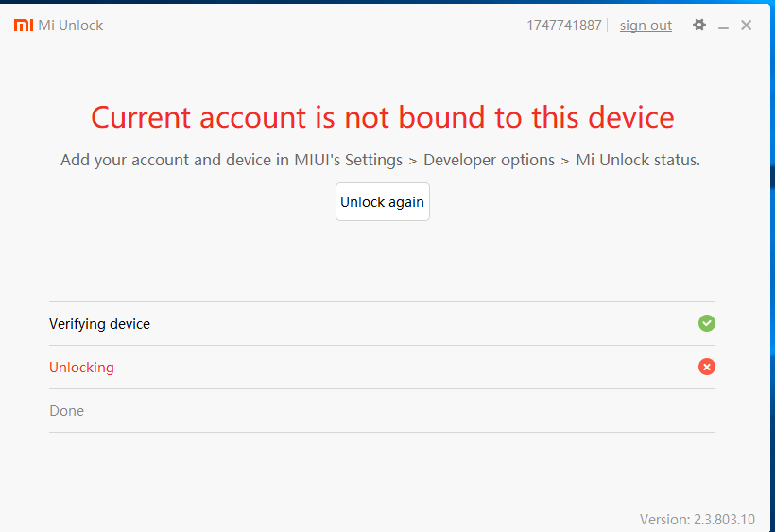
Task: Click the account ID 1747741887
Action: (x=564, y=26)
